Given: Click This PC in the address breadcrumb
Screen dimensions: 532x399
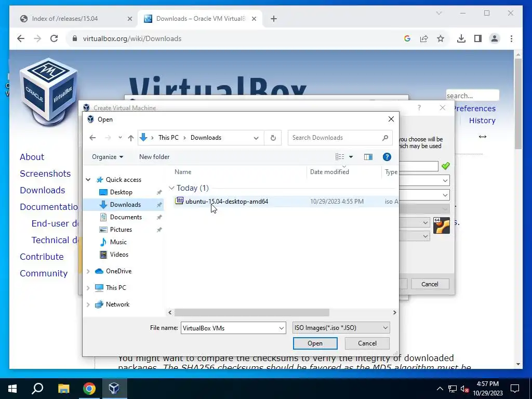Looking at the screenshot, I should pos(168,138).
